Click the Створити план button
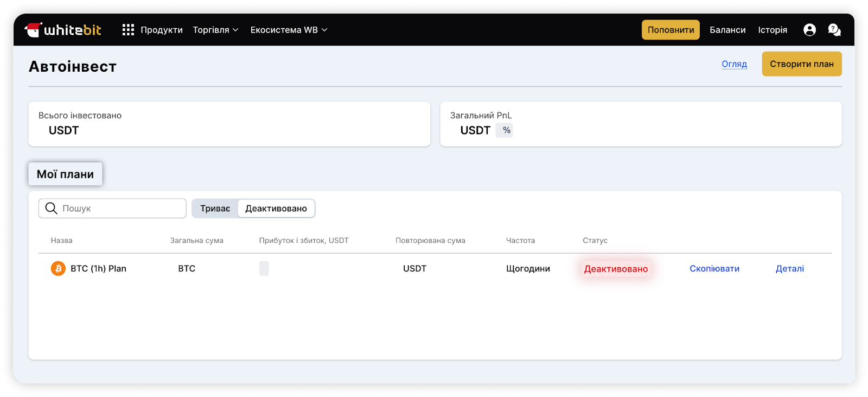The image size is (868, 397). (801, 64)
